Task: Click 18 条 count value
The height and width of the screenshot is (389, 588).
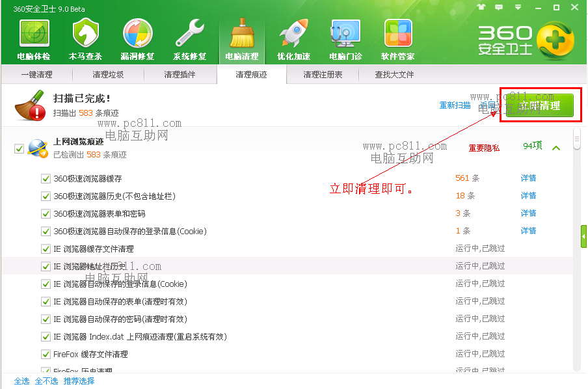Action: pos(465,195)
